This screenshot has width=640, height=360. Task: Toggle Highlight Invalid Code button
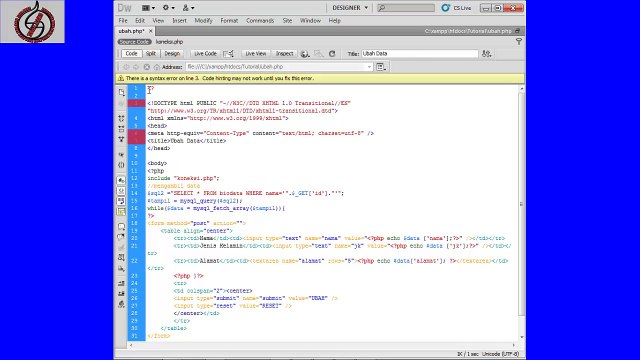pyautogui.click(x=121, y=191)
